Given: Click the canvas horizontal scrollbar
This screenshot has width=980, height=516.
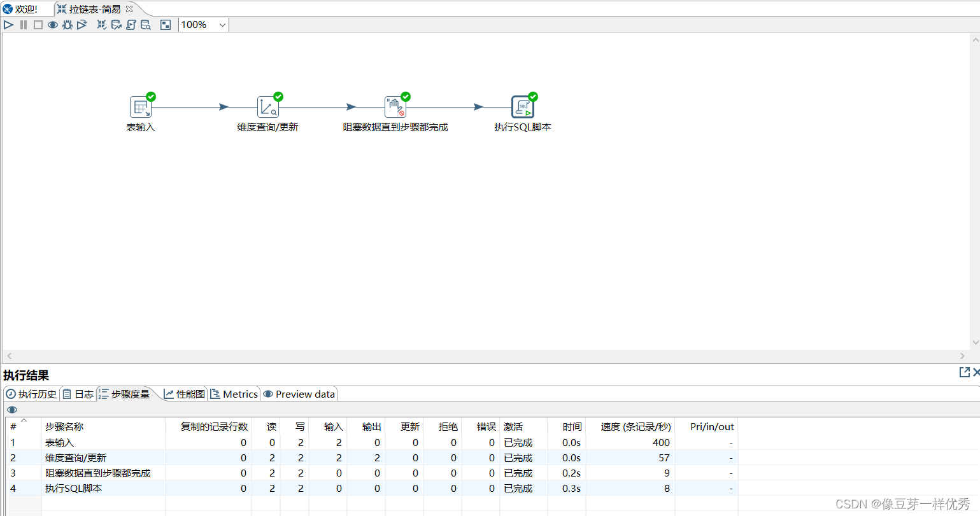Looking at the screenshot, I should point(486,356).
